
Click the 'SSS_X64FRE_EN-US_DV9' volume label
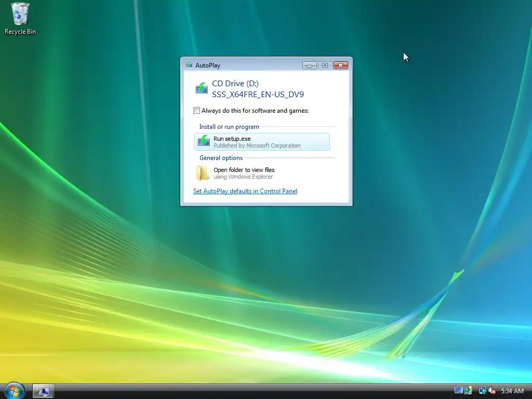click(x=258, y=95)
